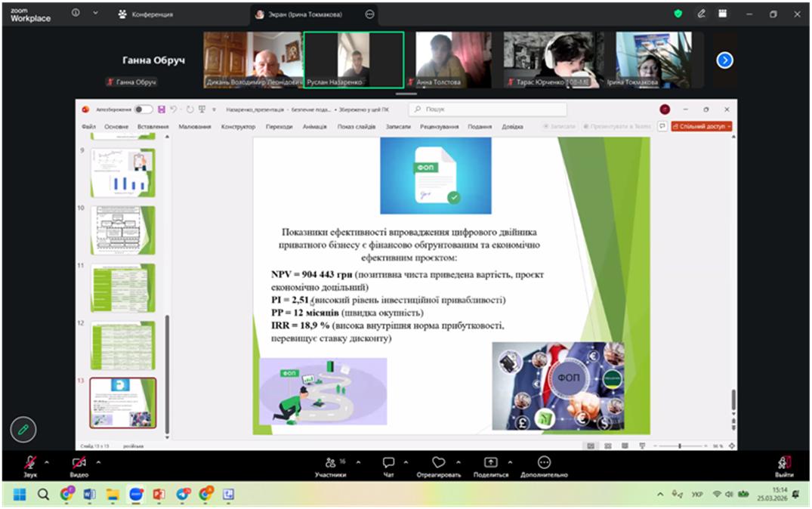Click the green encryption shield icon

(678, 14)
